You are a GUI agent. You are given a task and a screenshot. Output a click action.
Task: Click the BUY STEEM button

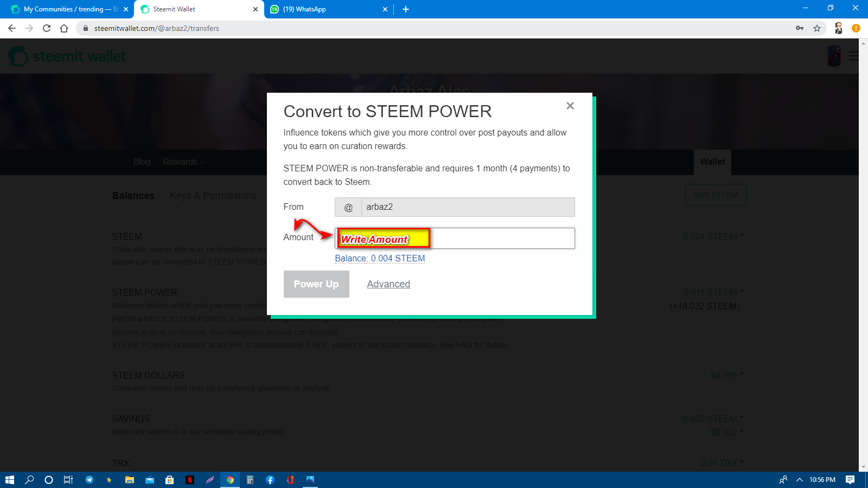click(x=716, y=195)
